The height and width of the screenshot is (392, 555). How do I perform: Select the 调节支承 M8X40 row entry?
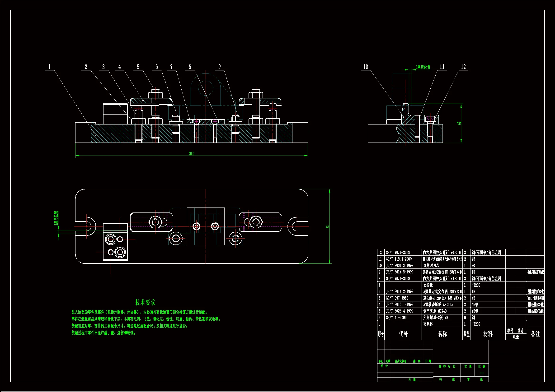pyautogui.click(x=435, y=311)
